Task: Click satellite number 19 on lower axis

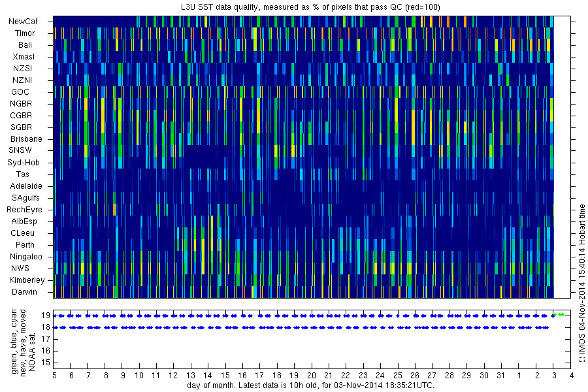Action: (x=46, y=316)
